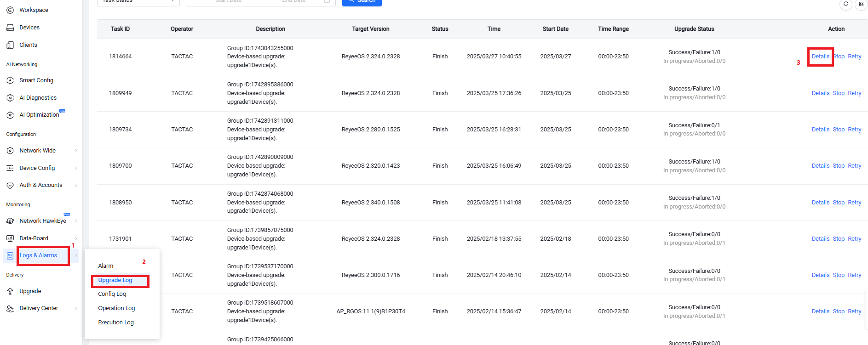868x345 pixels.
Task: Click ReyeeOS 2.340.0.1508 target version
Action: pos(371,203)
